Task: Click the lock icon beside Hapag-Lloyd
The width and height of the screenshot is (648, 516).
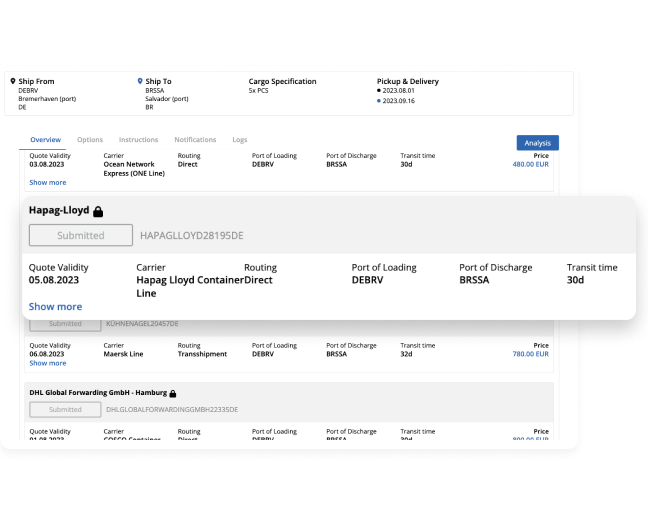Action: point(98,212)
